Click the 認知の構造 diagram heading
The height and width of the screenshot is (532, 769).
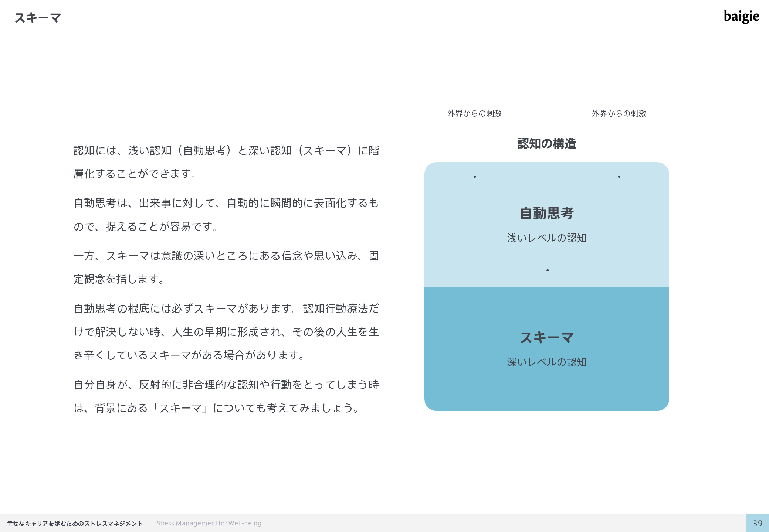547,143
